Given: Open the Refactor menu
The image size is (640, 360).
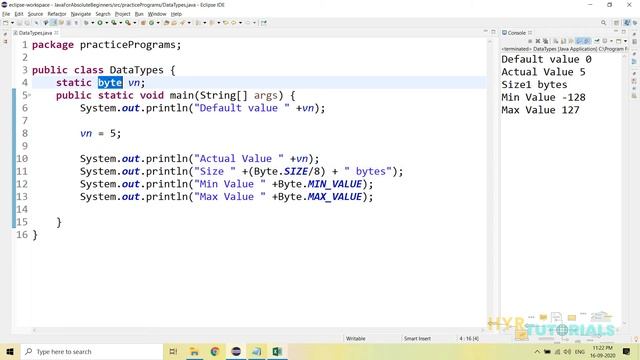Looking at the screenshot, I should point(57,14).
